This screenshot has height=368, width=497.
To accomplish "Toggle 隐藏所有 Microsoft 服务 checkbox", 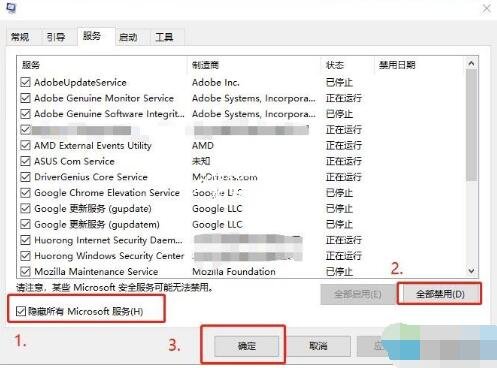I will 21,311.
